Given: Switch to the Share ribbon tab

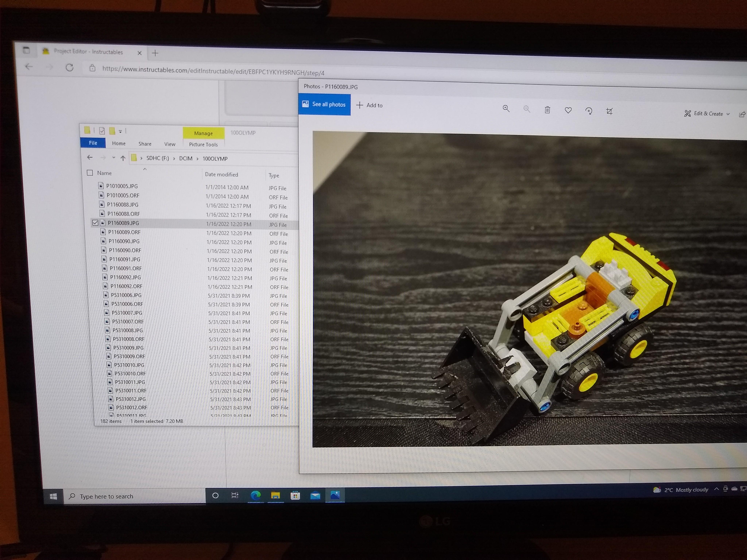Looking at the screenshot, I should [x=145, y=144].
